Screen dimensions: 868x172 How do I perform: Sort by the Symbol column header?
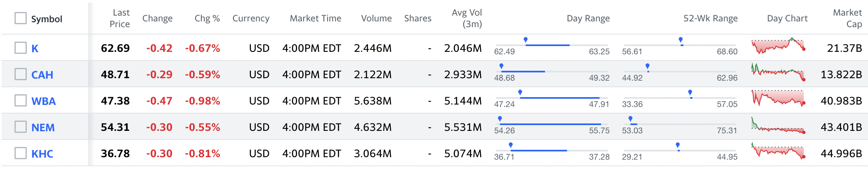tap(47, 19)
